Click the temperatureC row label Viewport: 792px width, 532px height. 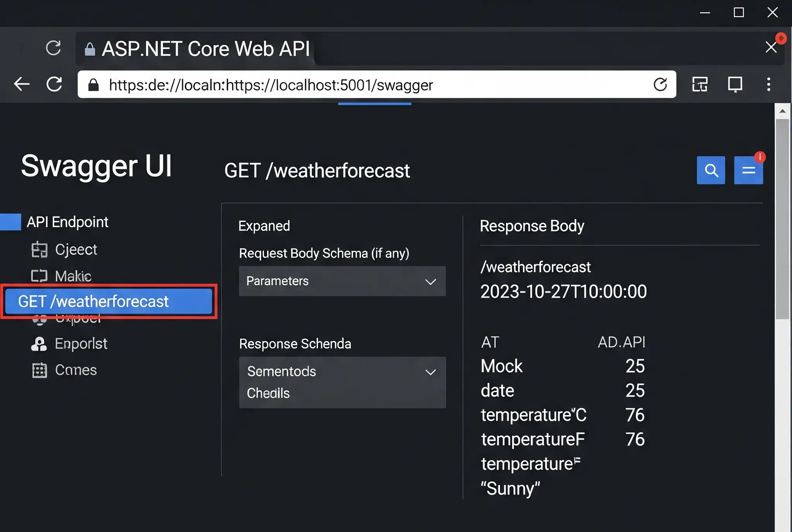534,415
